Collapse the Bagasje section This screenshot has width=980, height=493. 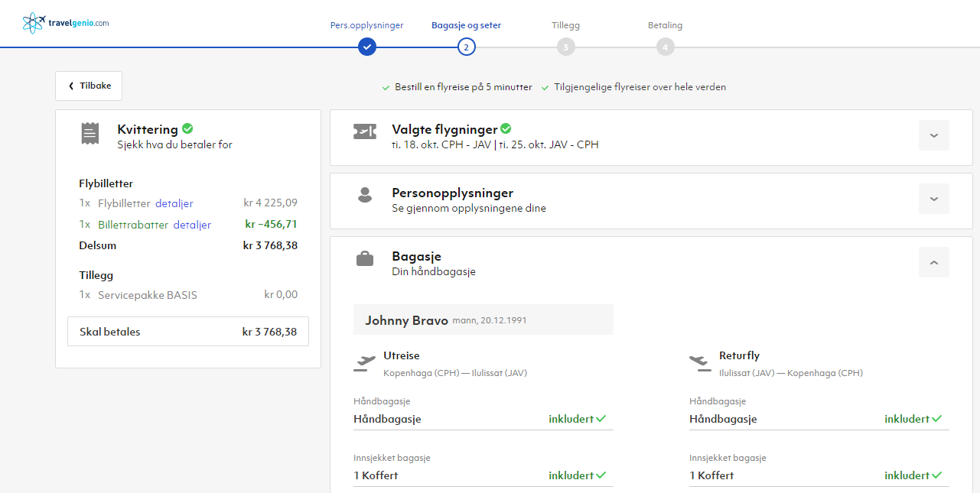tap(933, 262)
